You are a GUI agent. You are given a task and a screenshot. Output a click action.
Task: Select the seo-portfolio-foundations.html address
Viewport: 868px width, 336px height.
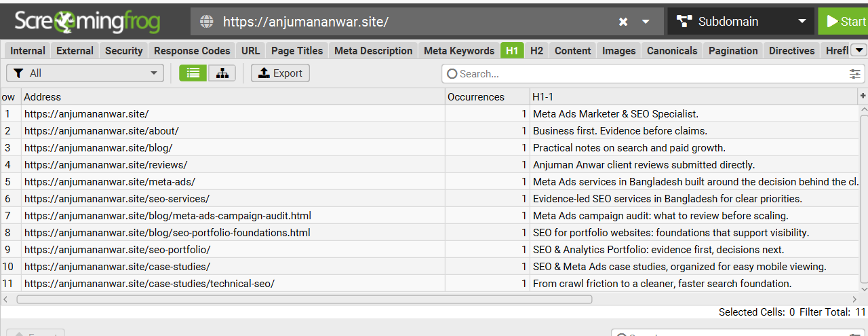click(233, 232)
